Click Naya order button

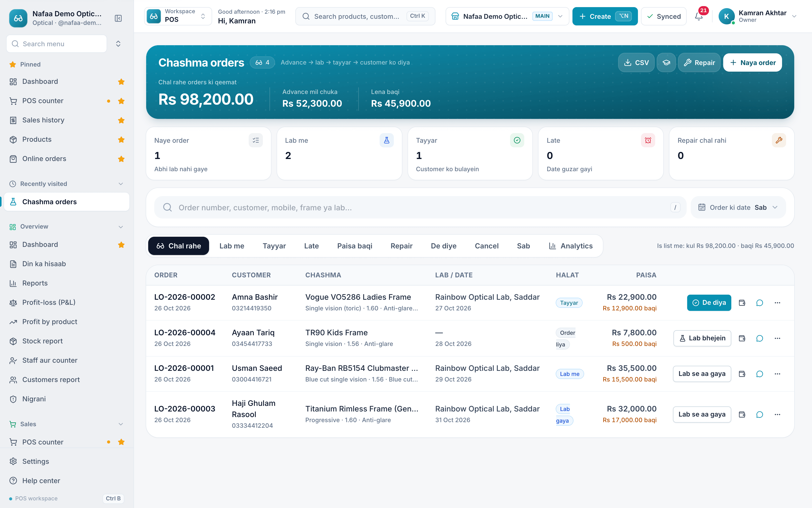(752, 62)
